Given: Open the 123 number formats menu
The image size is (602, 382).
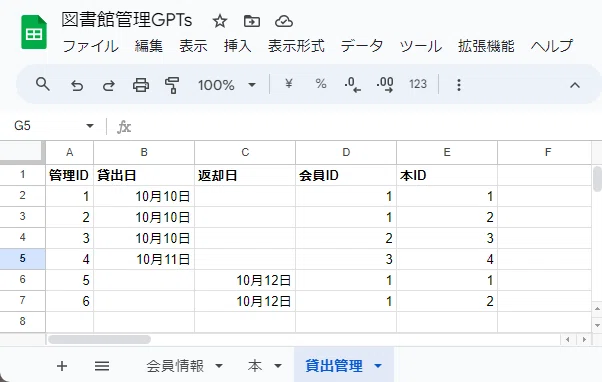Looking at the screenshot, I should point(418,84).
